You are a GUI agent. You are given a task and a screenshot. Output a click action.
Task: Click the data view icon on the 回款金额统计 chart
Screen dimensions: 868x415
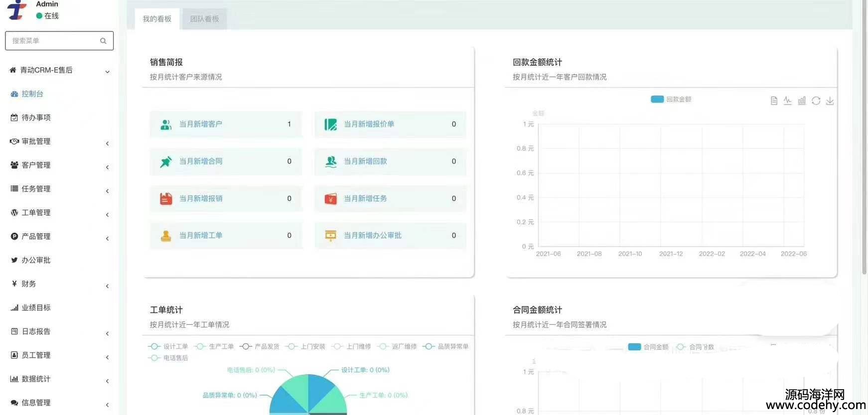(x=774, y=101)
